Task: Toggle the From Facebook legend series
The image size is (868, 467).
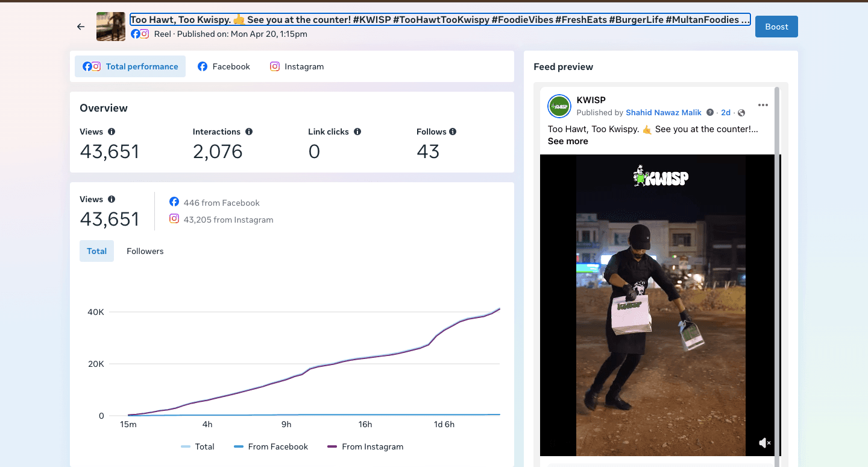Action: (271, 447)
